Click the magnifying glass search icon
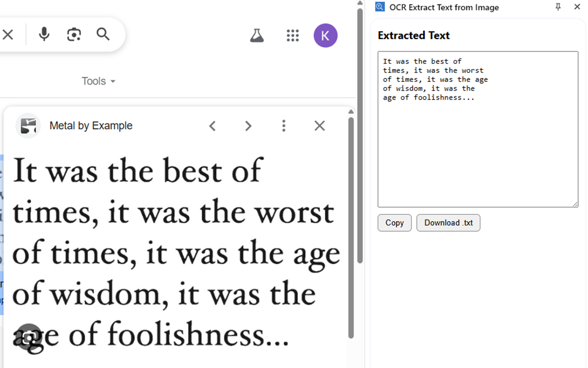The image size is (588, 368). pyautogui.click(x=103, y=34)
